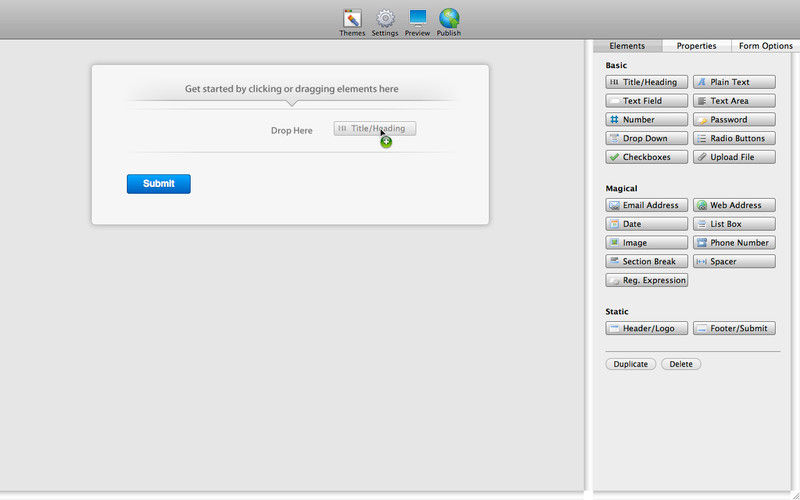Add a Text Area element
The width and height of the screenshot is (800, 500).
[x=734, y=101]
